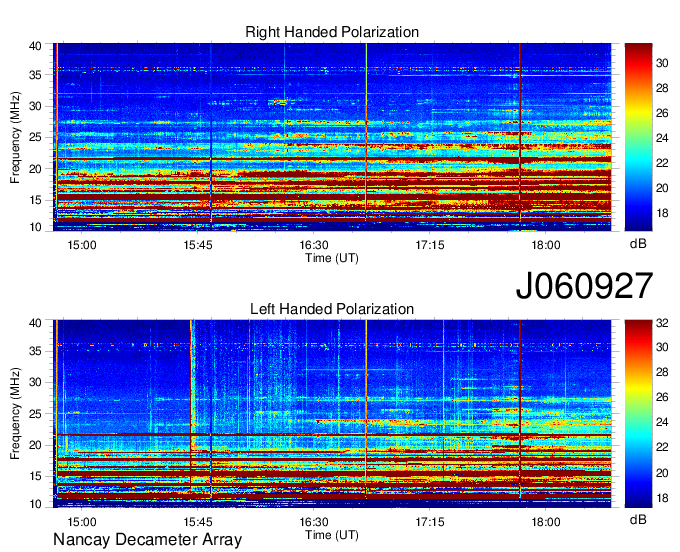The image size is (680, 552).
Task: Click the Right Handed Polarization spectrogram
Action: point(332,137)
